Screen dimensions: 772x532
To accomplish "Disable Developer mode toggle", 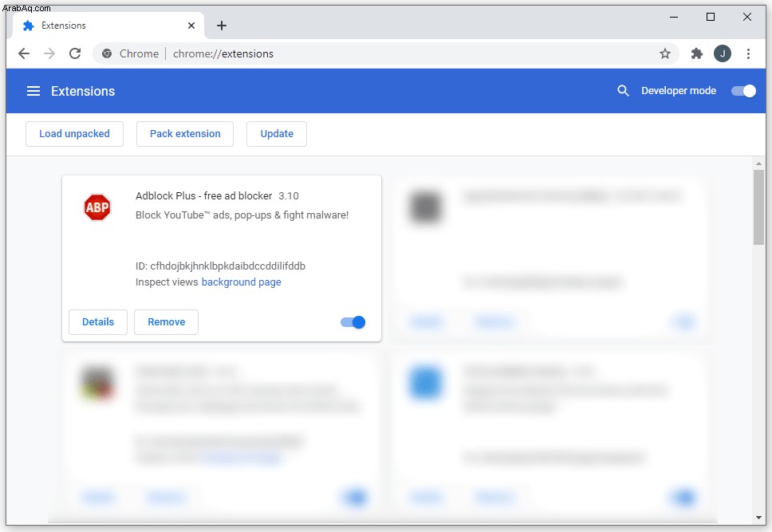I will (x=743, y=91).
